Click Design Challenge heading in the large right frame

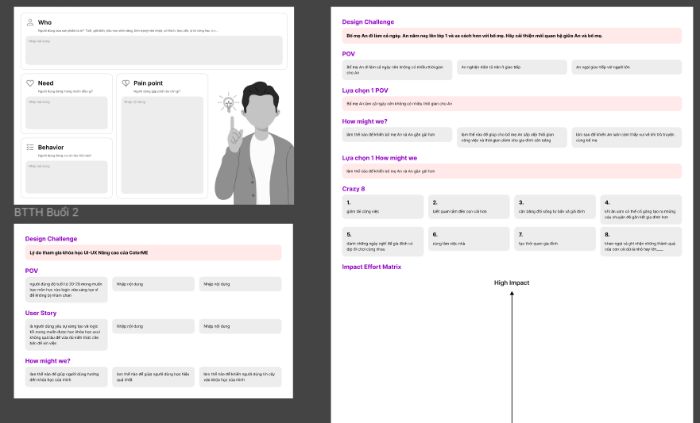pyautogui.click(x=368, y=22)
